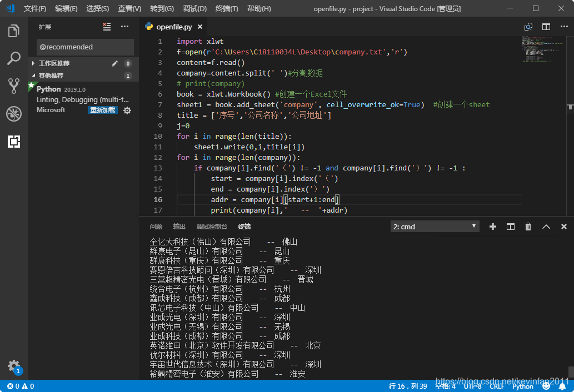
Task: Click the VS Code logo icon
Action: (11, 8)
